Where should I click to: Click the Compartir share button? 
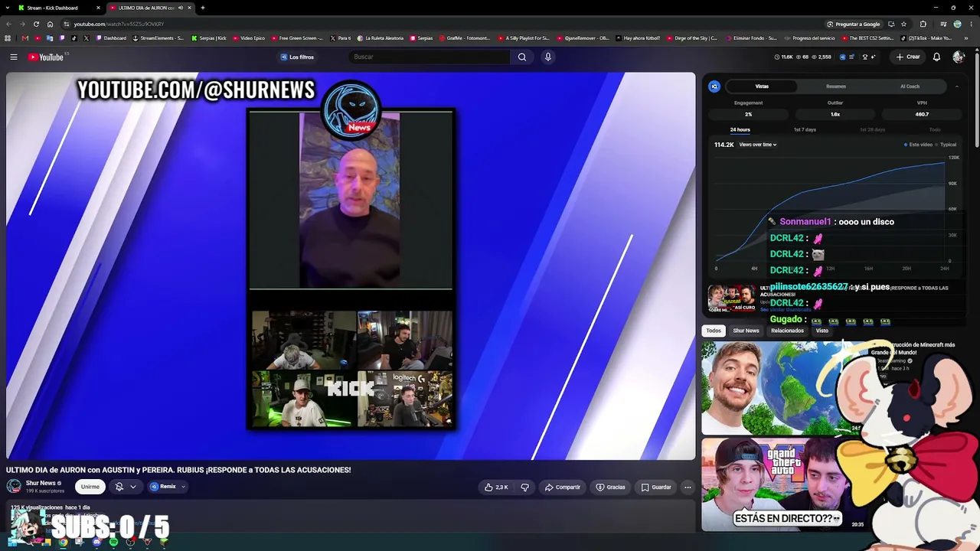click(x=562, y=487)
